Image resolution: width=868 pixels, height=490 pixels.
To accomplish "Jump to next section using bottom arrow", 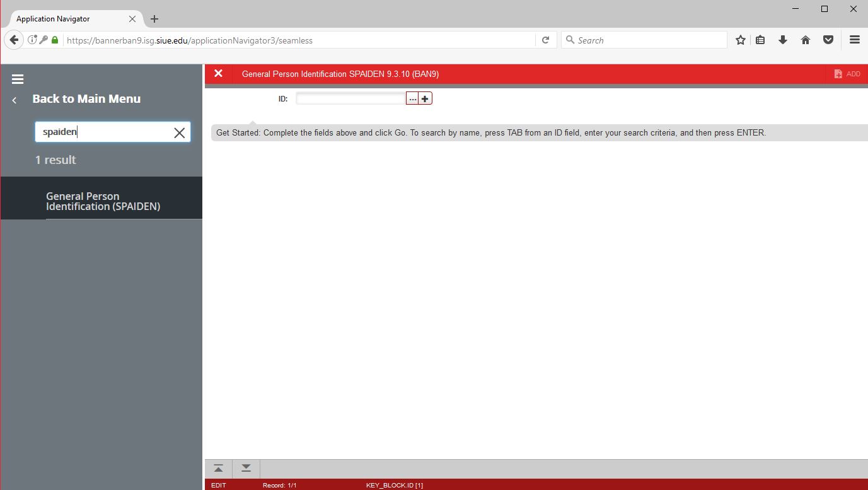I will point(246,469).
